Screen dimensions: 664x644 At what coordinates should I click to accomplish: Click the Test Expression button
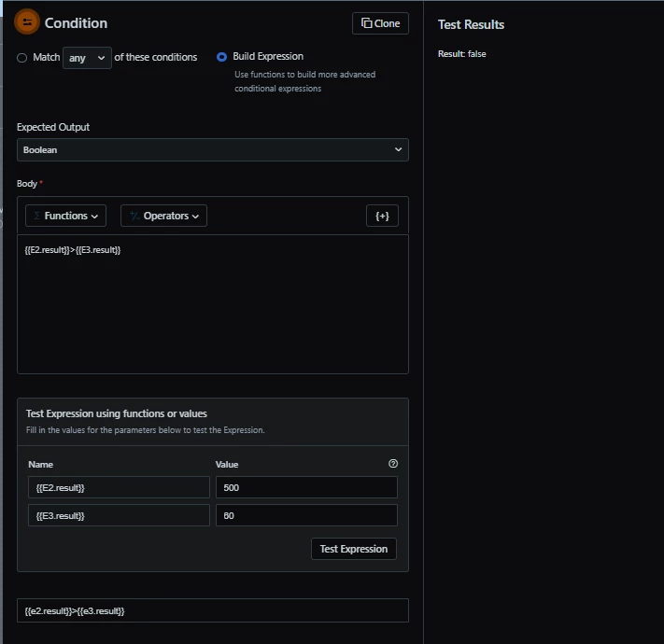coord(354,549)
